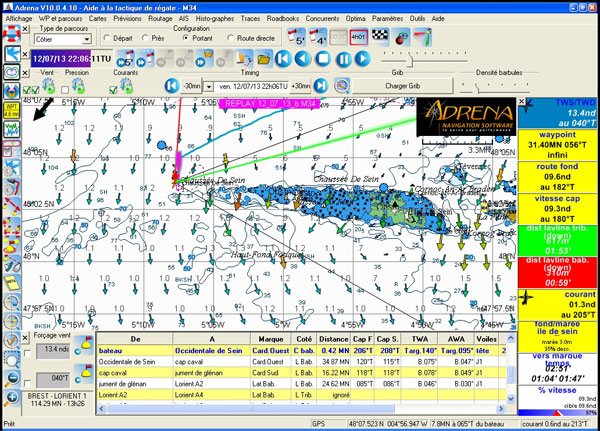Click the table's scroll left arrow
Viewport: 600px width, 431px height.
101,409
